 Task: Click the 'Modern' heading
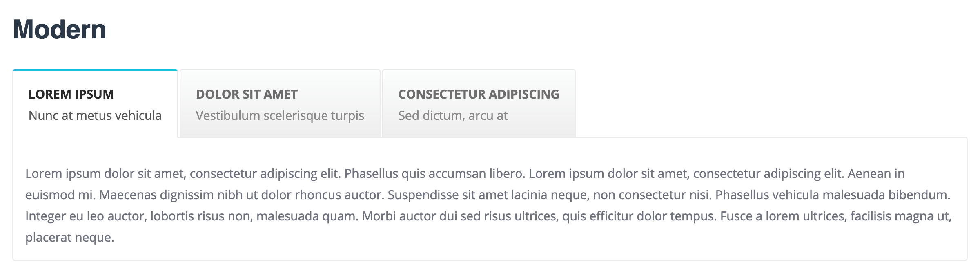point(60,29)
